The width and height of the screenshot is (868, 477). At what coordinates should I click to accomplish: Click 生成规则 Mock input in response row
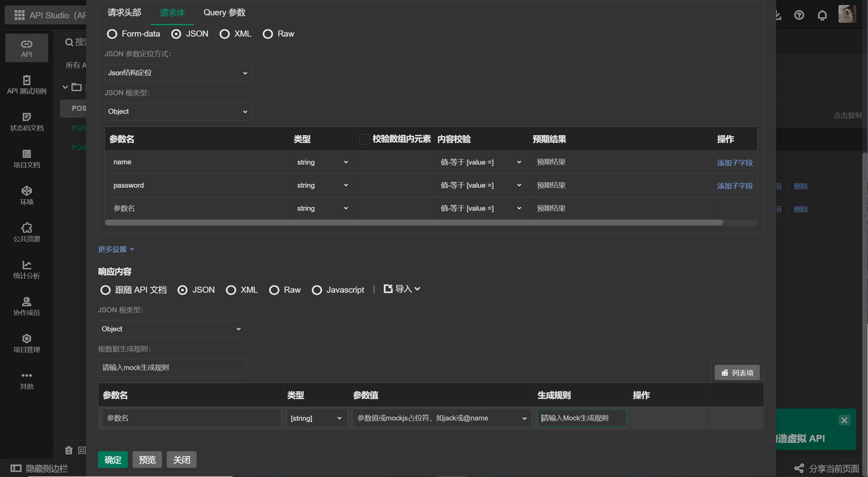coord(582,418)
